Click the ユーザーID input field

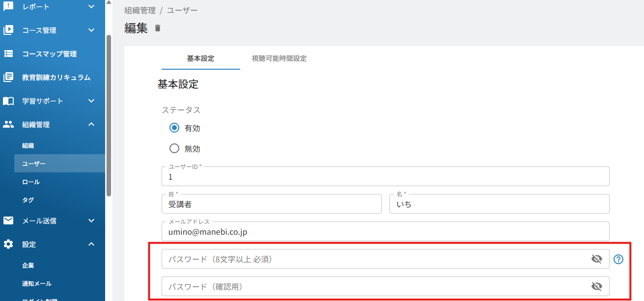386,176
